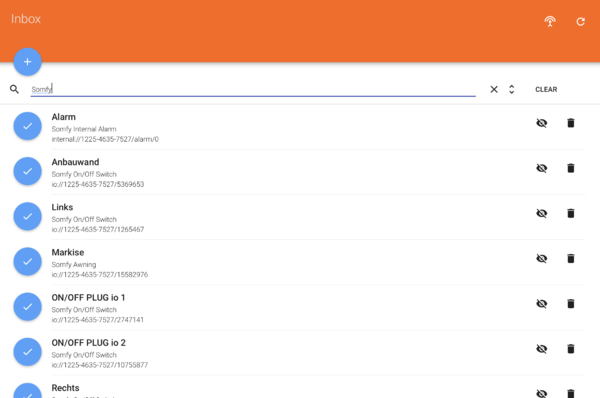Hide the Markise entry with eye icon
Image resolution: width=600 pixels, height=398 pixels.
pos(541,258)
